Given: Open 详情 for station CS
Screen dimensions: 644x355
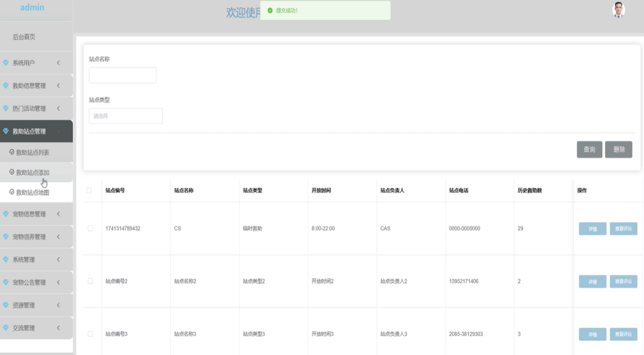Looking at the screenshot, I should pos(592,229).
